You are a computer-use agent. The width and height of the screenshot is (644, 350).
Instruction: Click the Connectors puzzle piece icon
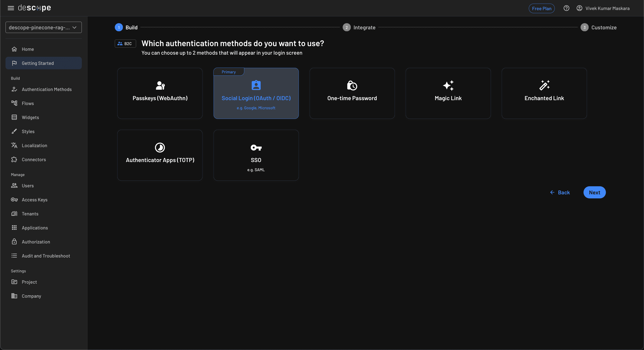pyautogui.click(x=14, y=159)
